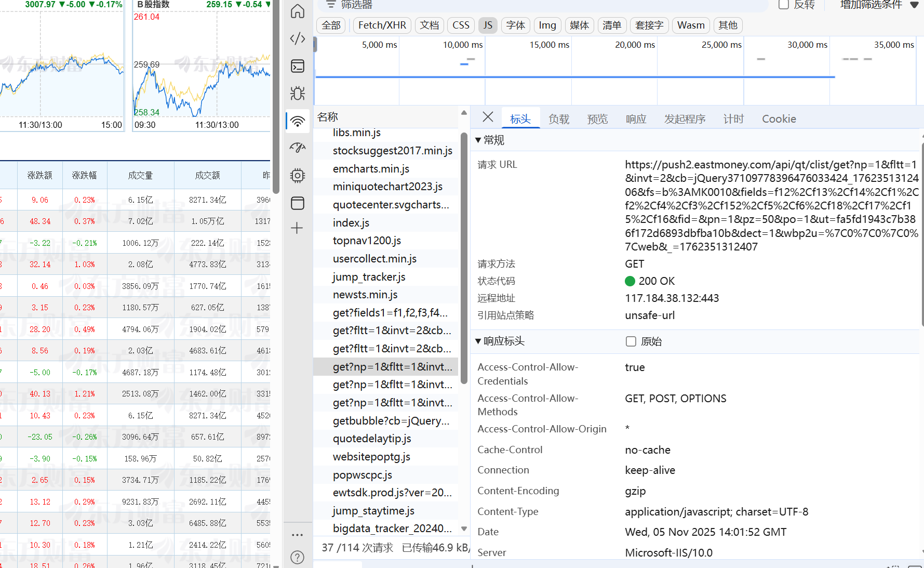
Task: Filter requests by Wasm
Action: coord(691,25)
